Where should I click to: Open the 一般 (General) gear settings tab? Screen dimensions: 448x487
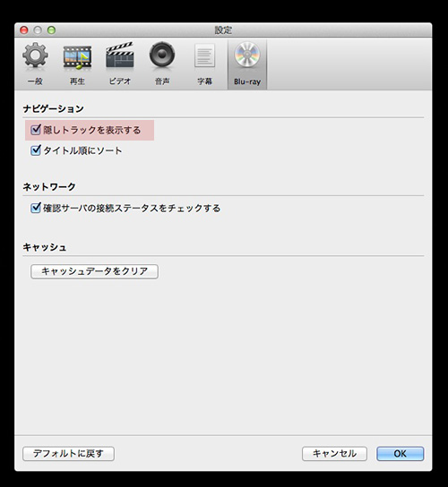35,64
